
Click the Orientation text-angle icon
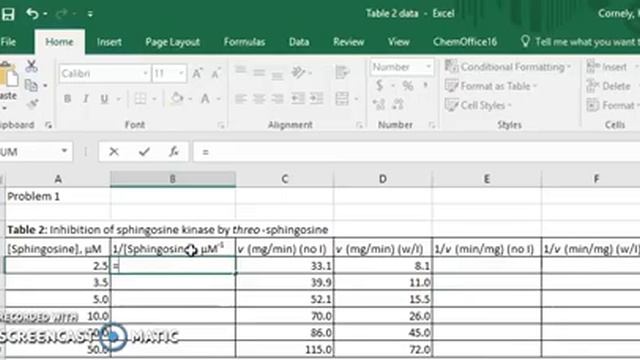299,73
